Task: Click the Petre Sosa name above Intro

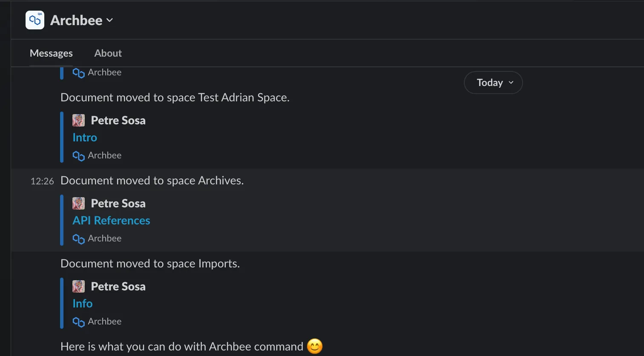Action: 118,121
